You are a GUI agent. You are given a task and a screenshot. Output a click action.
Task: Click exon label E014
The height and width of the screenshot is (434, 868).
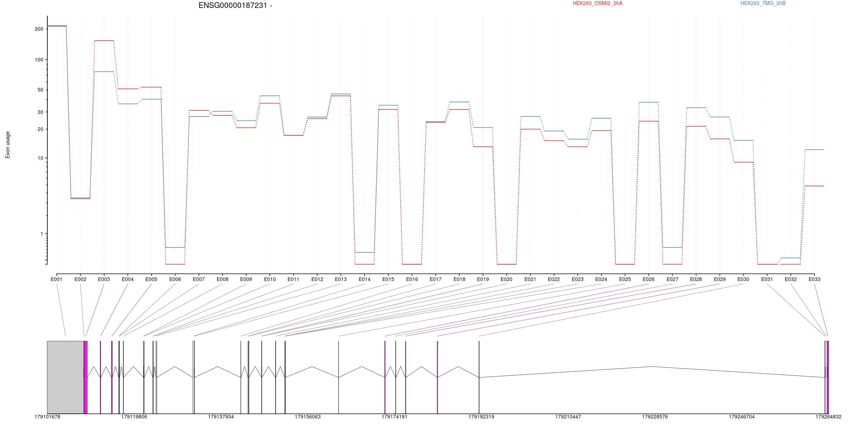[x=365, y=279]
